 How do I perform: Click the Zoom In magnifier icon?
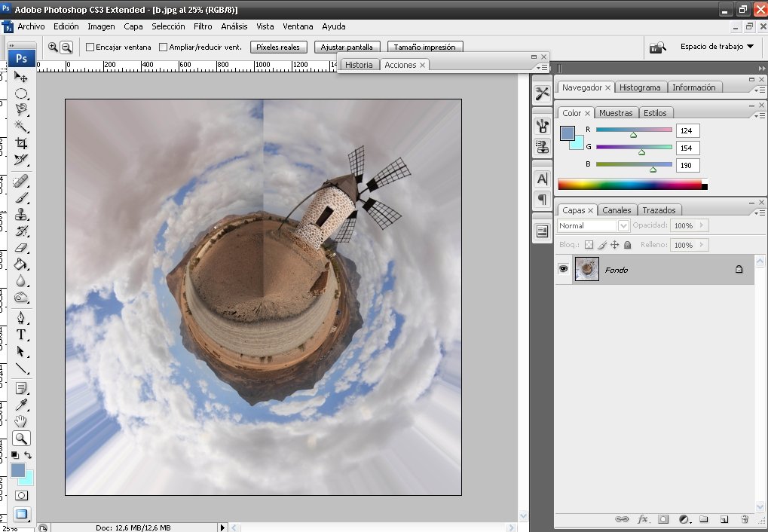click(53, 47)
